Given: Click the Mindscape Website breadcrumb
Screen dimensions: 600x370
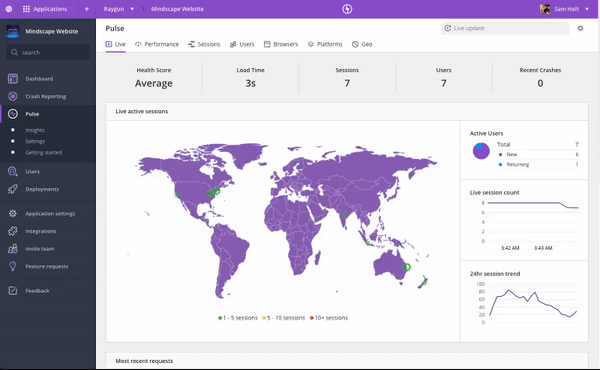Looking at the screenshot, I should (x=177, y=9).
